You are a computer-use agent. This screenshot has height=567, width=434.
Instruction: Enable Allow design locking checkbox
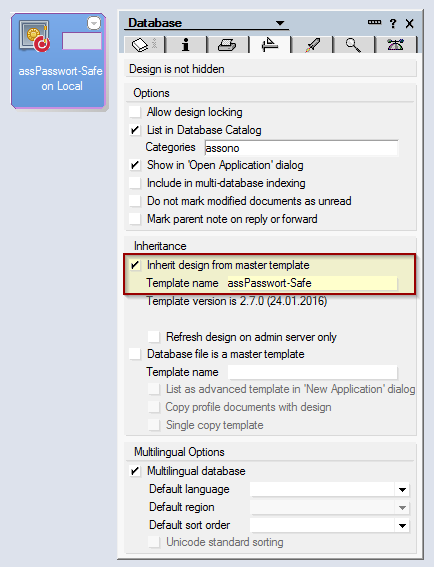click(x=135, y=112)
